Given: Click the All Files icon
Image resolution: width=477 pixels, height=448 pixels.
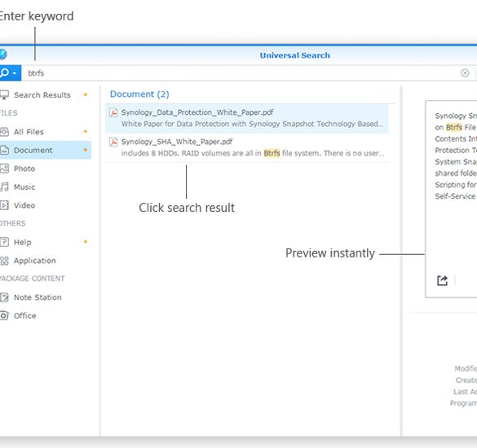Looking at the screenshot, I should 4,132.
